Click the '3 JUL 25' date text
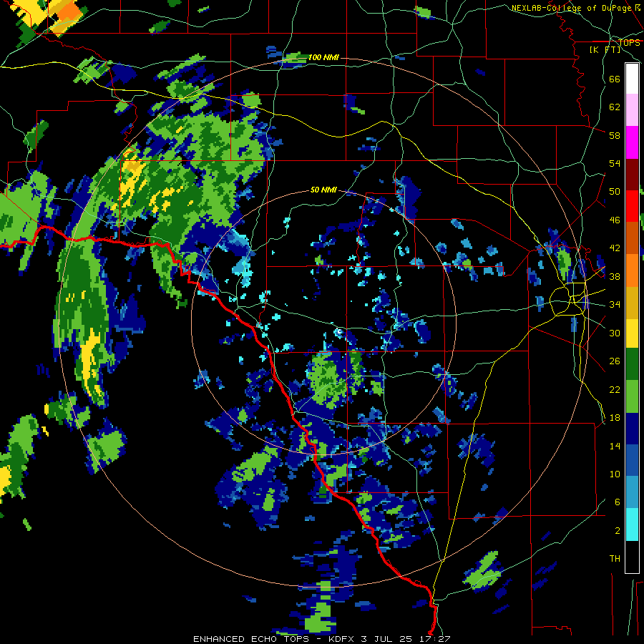 (387, 639)
